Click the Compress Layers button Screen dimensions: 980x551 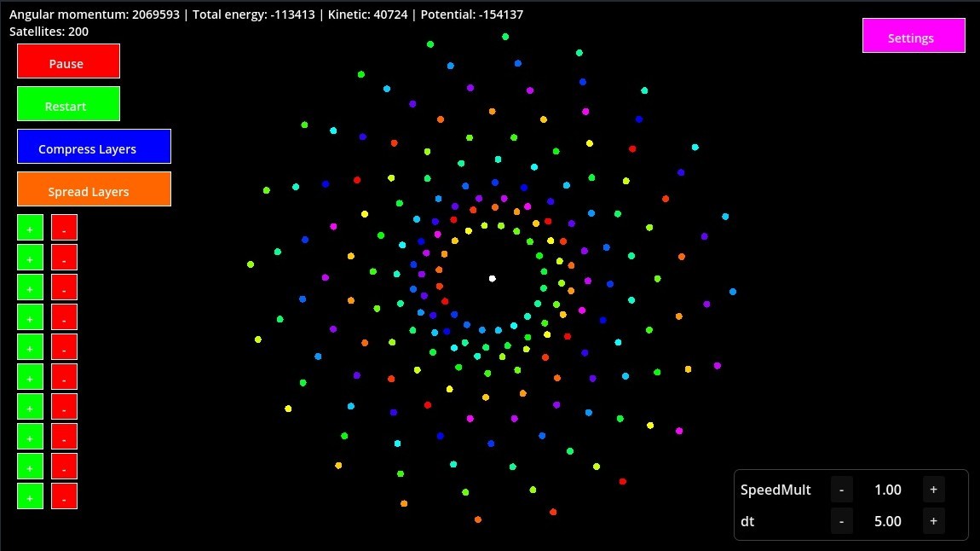click(x=94, y=148)
